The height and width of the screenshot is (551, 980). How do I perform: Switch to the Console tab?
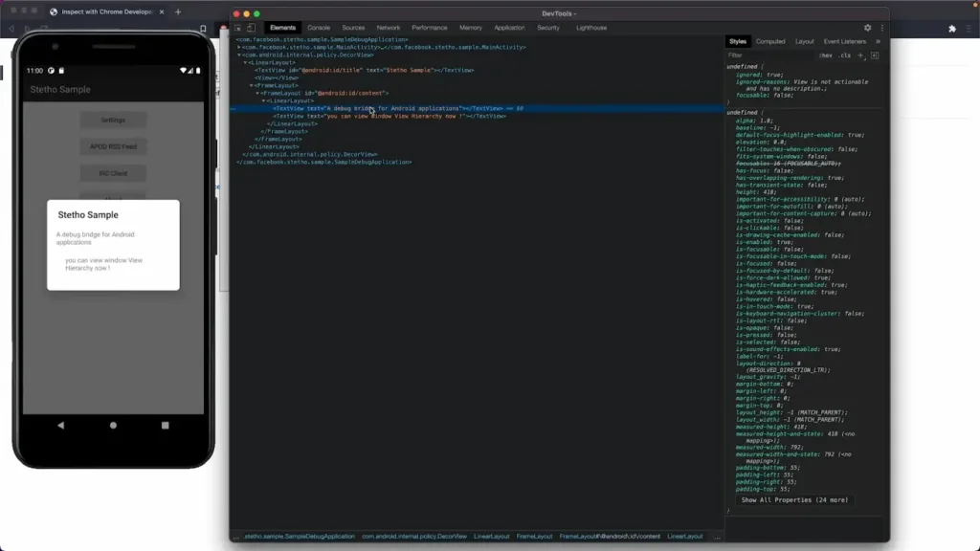pyautogui.click(x=319, y=28)
